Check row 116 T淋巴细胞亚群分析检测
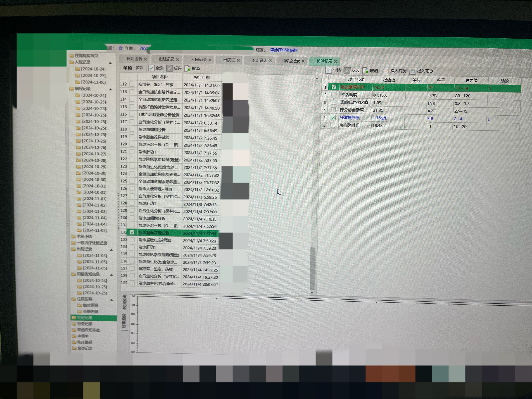Image resolution: width=532 pixels, height=399 pixels. (x=132, y=114)
